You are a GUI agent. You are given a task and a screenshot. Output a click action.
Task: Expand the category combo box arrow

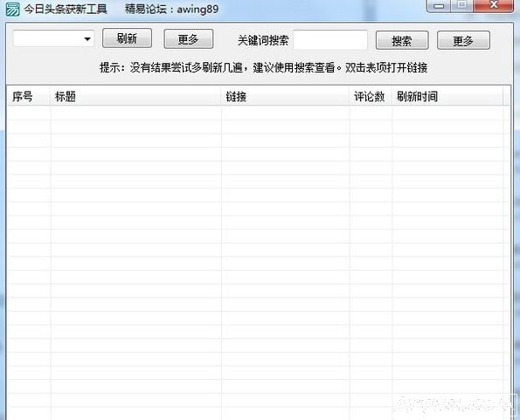(87, 38)
